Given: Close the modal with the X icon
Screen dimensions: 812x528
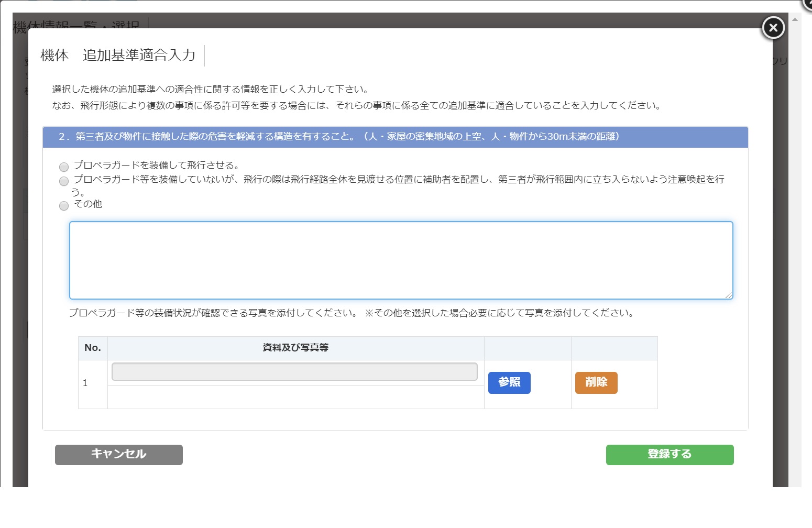Looking at the screenshot, I should (x=773, y=28).
